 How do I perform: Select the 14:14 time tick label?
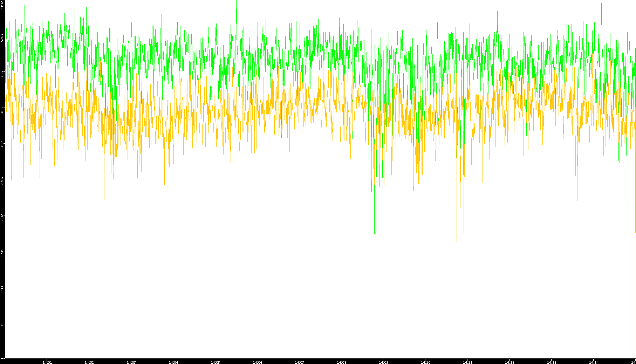pyautogui.click(x=594, y=362)
